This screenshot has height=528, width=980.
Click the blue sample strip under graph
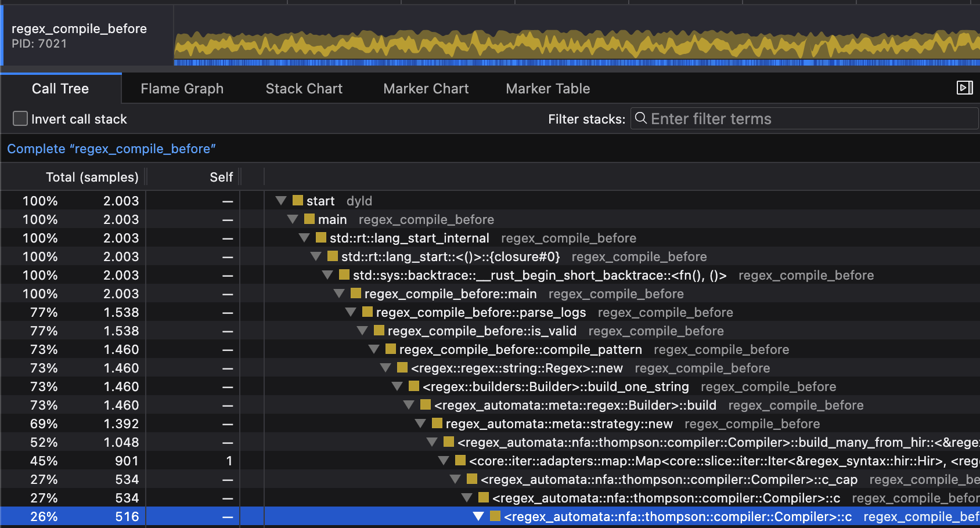577,62
